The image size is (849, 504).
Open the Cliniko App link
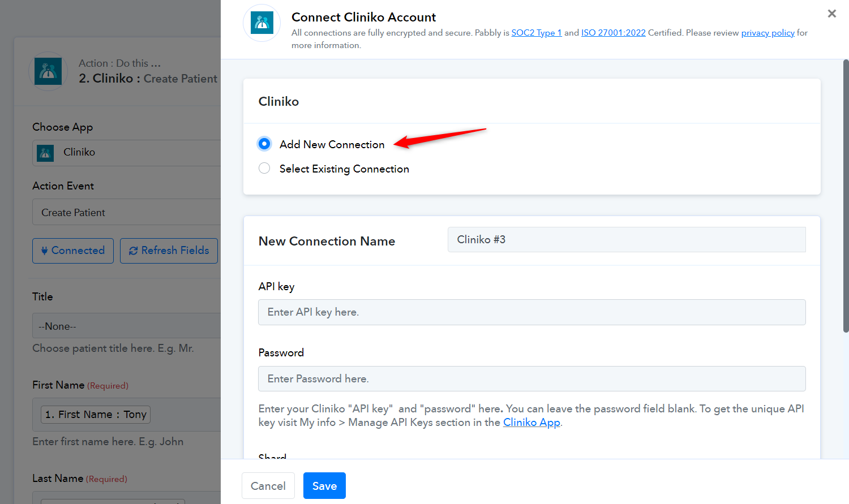tap(531, 423)
